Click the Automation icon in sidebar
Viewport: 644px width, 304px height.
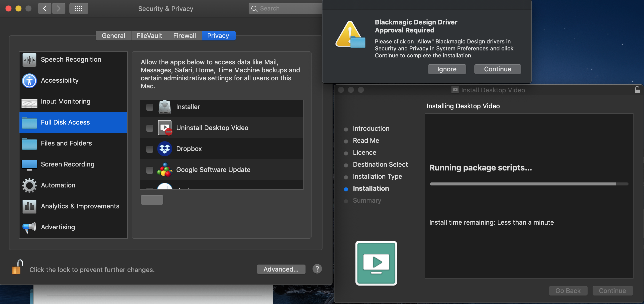tap(29, 185)
